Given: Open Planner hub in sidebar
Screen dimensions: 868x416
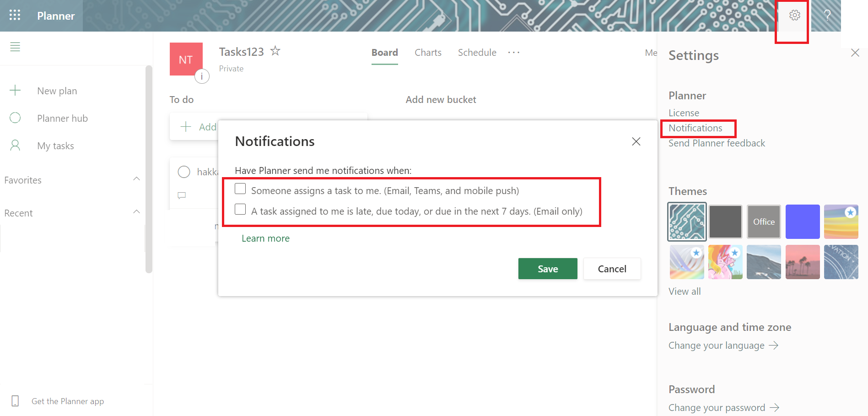Looking at the screenshot, I should click(62, 118).
